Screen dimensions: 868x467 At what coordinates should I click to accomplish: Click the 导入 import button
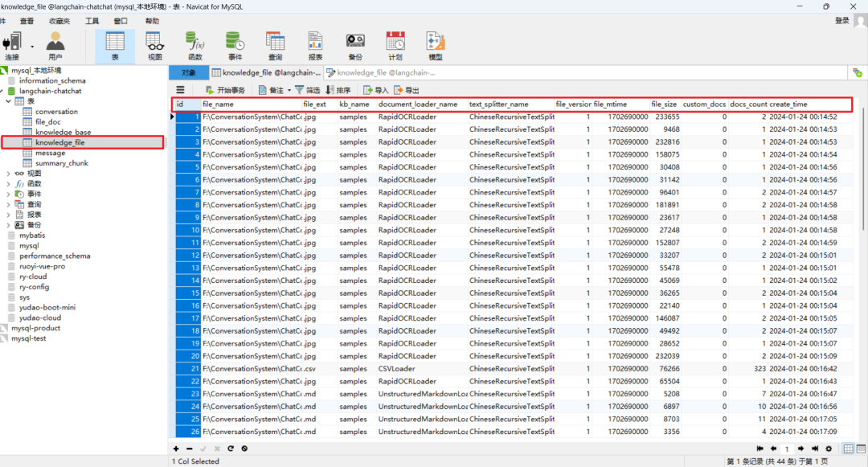pos(376,90)
